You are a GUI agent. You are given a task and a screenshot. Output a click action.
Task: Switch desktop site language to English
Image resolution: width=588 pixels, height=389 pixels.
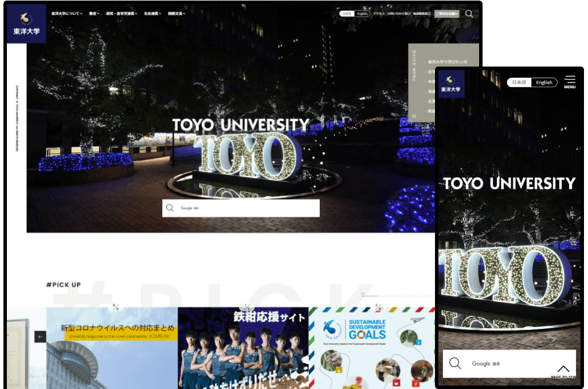(362, 14)
